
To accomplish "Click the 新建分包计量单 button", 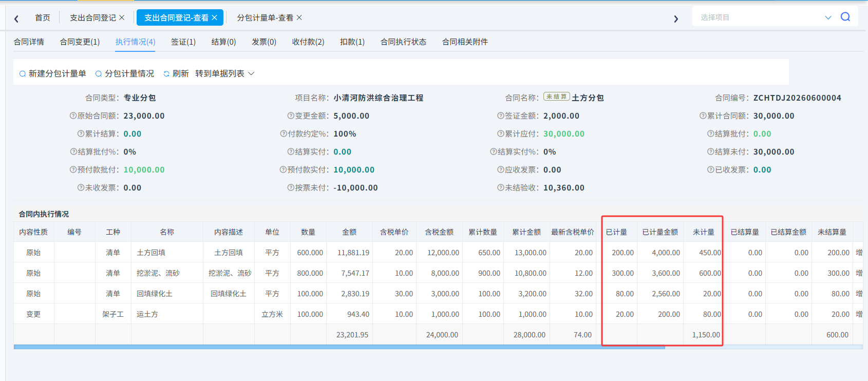I will click(53, 73).
